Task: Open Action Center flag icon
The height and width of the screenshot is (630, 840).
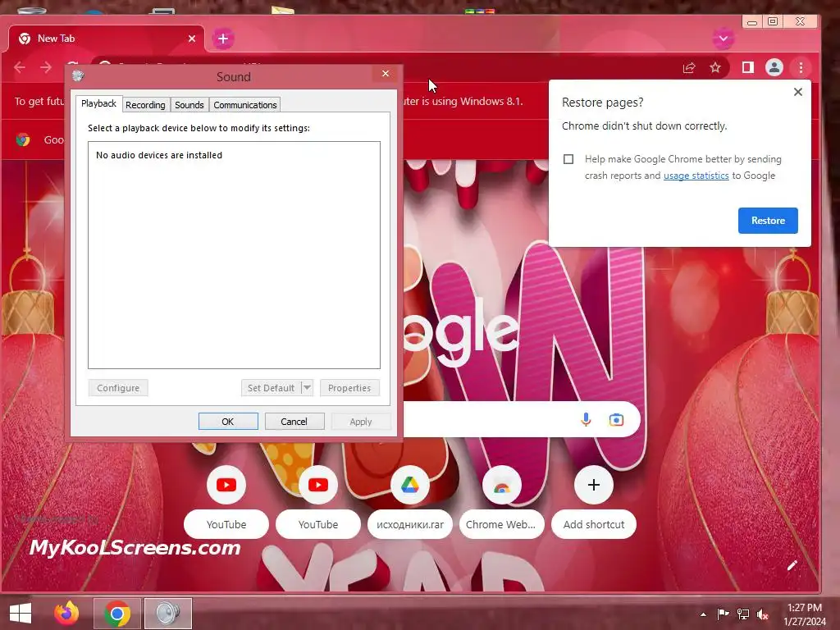Action: [723, 614]
